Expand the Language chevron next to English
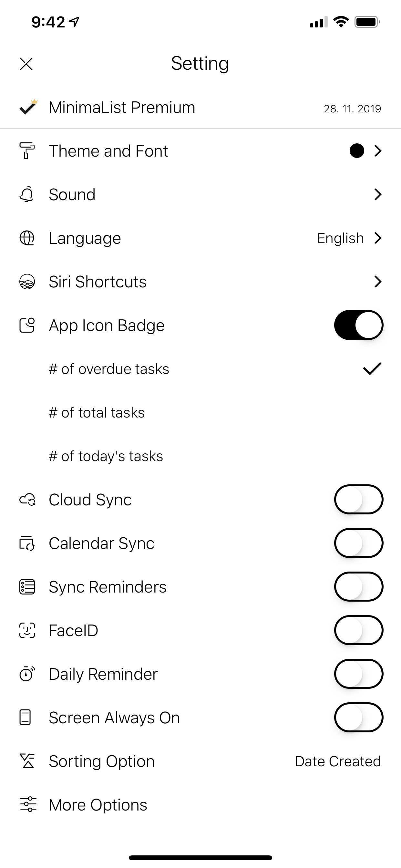This screenshot has height=868, width=401. pyautogui.click(x=378, y=238)
